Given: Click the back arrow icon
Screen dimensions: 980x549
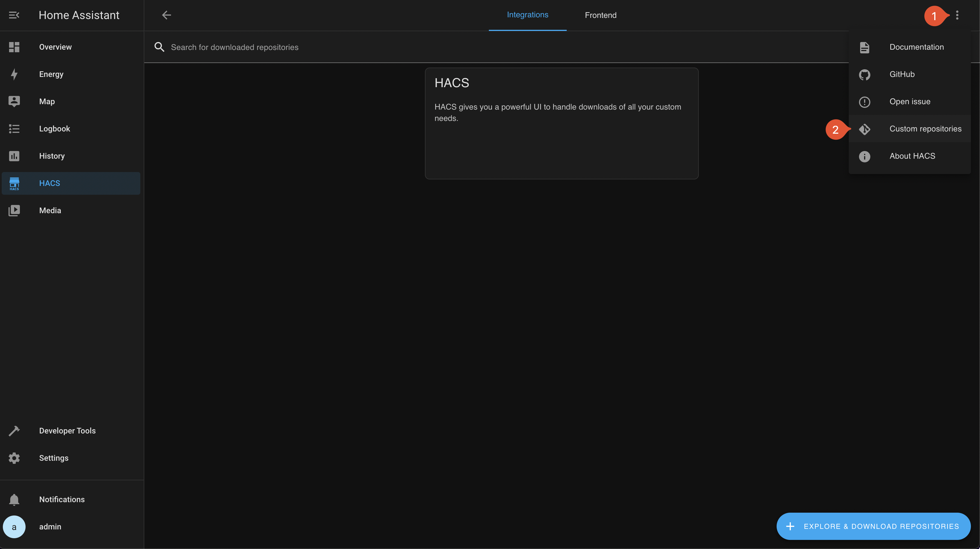Looking at the screenshot, I should point(166,15).
